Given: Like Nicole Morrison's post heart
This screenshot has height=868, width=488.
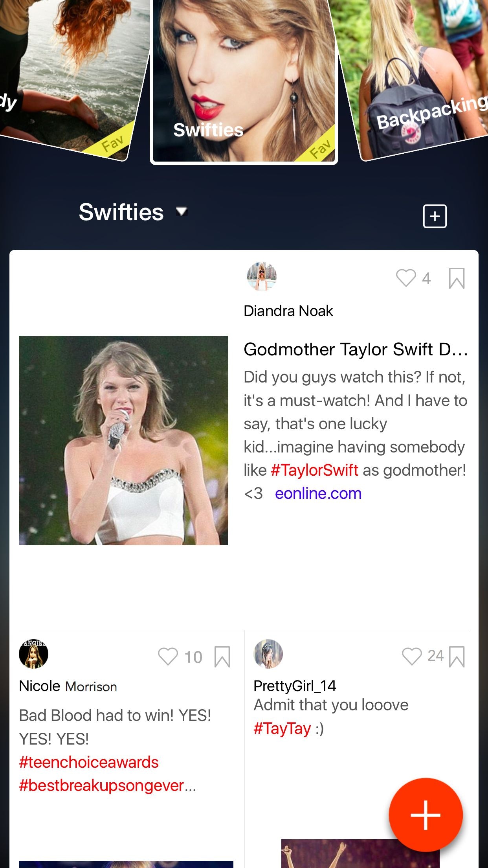Looking at the screenshot, I should tap(168, 656).
